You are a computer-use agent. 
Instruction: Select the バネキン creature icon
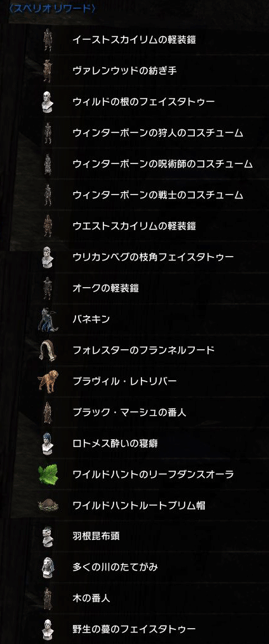[x=48, y=319]
